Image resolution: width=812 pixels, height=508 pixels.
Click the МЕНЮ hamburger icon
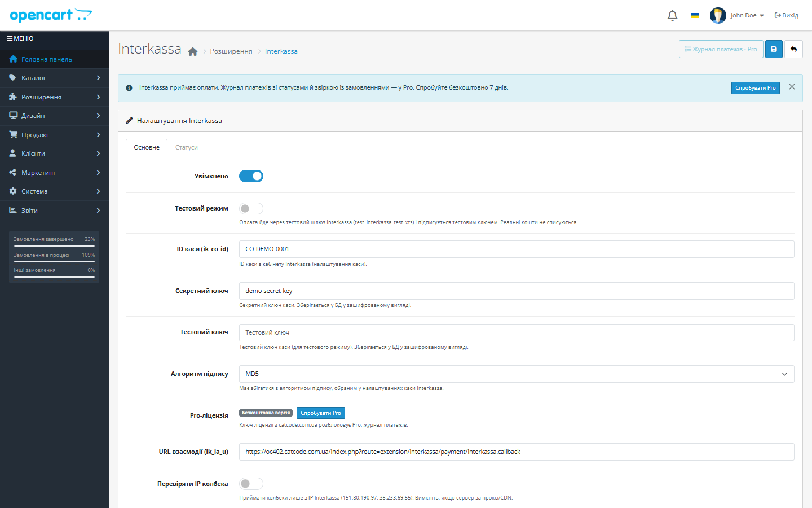point(10,38)
